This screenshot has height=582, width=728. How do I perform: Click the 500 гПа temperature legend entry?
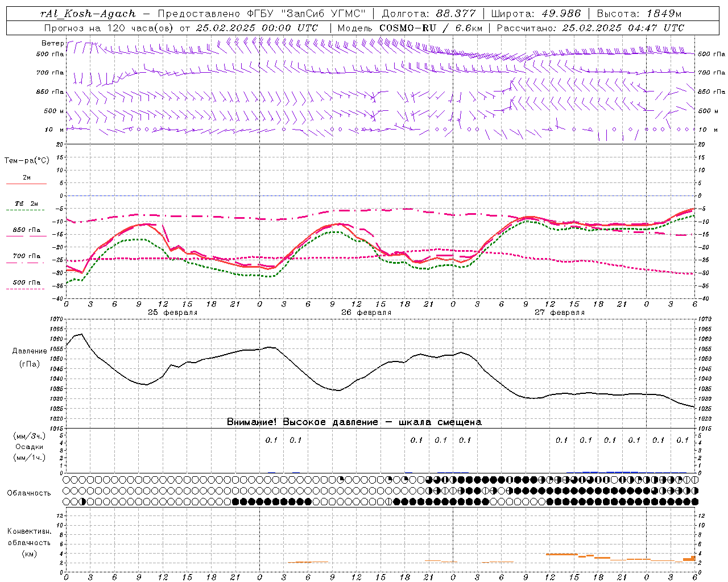click(x=27, y=282)
